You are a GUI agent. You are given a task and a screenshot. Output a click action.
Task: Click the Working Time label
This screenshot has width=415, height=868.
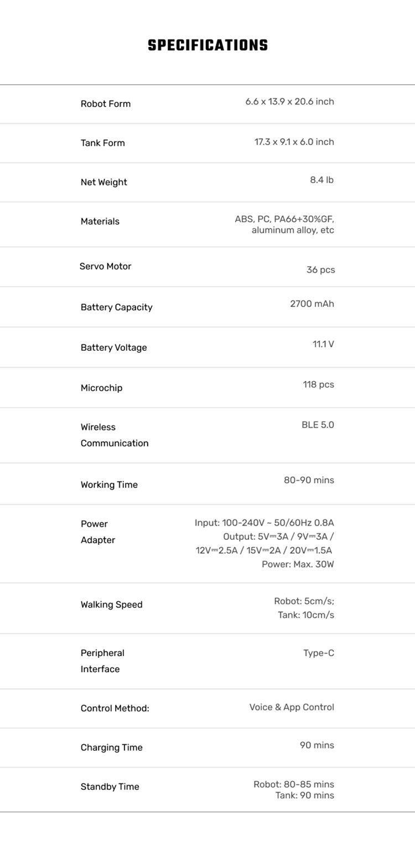tap(109, 485)
